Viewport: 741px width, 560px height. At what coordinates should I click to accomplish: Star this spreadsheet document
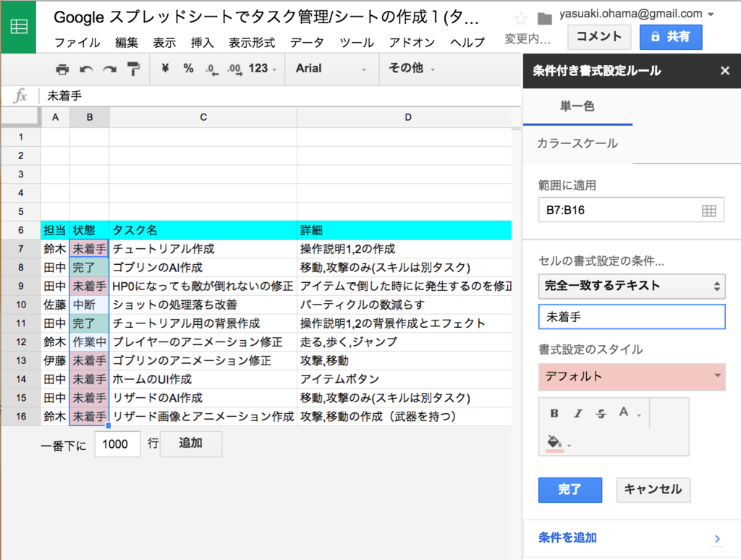(520, 18)
